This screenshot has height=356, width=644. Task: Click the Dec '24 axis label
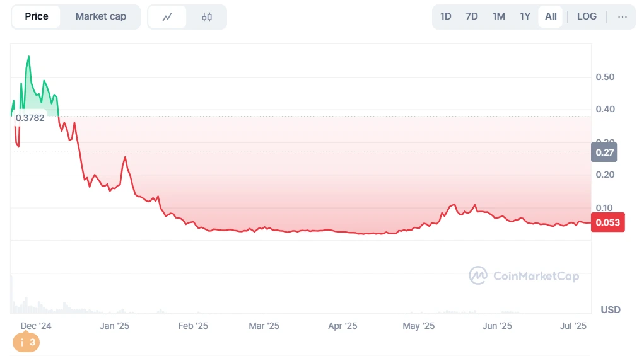tap(36, 326)
